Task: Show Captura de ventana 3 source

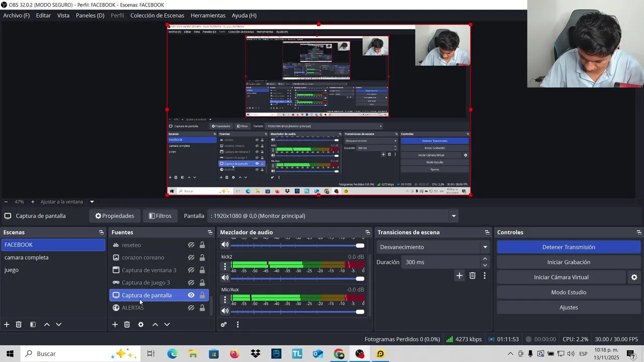Action: pyautogui.click(x=191, y=270)
